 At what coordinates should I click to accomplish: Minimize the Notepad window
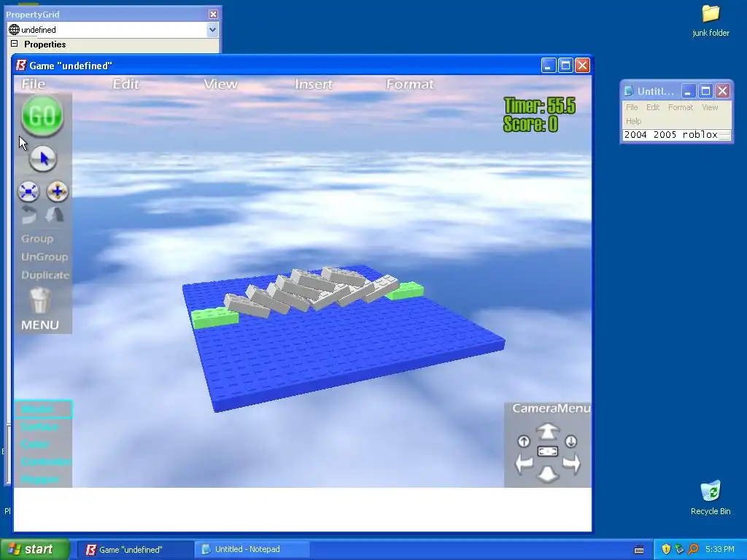688,91
